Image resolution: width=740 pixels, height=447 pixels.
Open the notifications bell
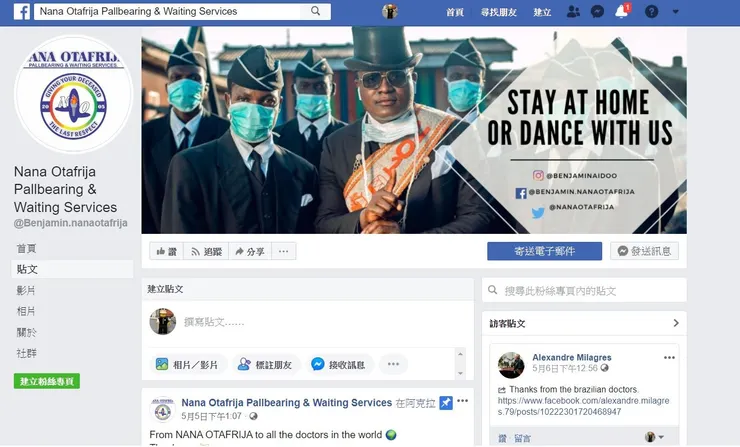click(622, 11)
